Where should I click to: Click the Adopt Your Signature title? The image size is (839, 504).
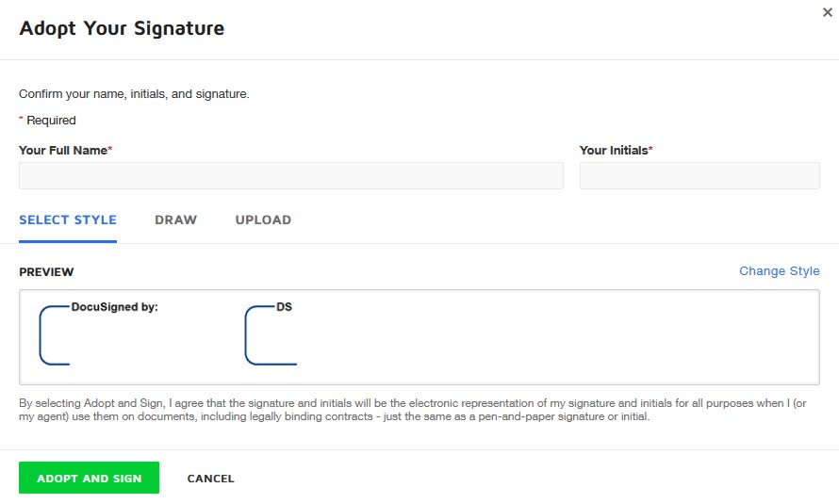122,28
